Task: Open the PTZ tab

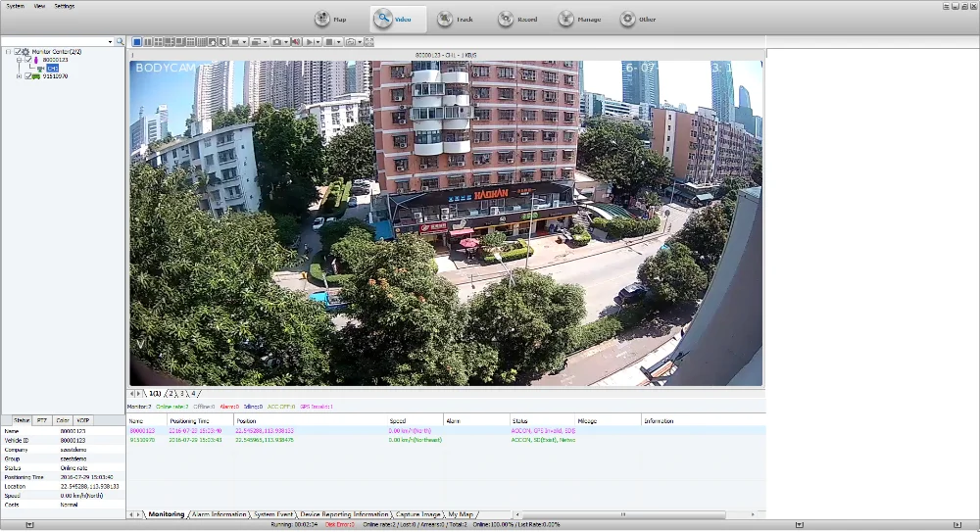Action: 41,419
